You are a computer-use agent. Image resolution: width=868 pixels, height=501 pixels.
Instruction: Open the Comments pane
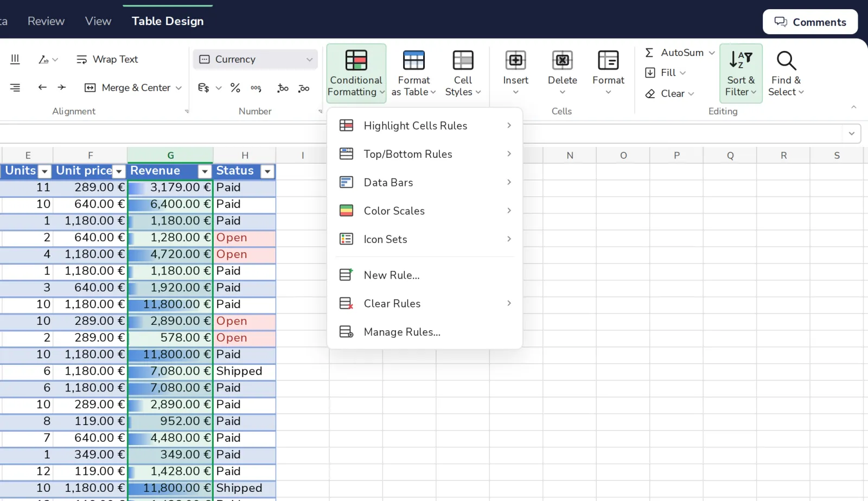[810, 22]
